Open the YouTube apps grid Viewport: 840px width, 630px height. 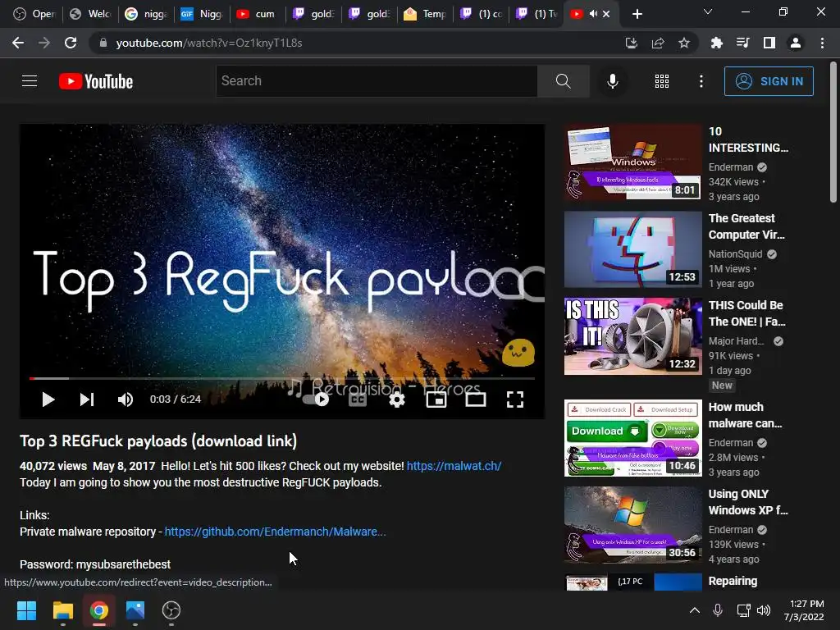[x=662, y=81]
